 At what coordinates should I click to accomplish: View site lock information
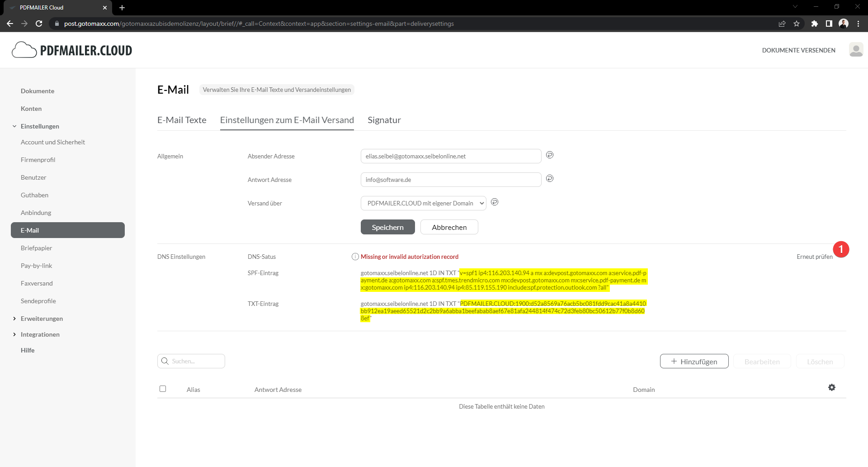point(57,24)
